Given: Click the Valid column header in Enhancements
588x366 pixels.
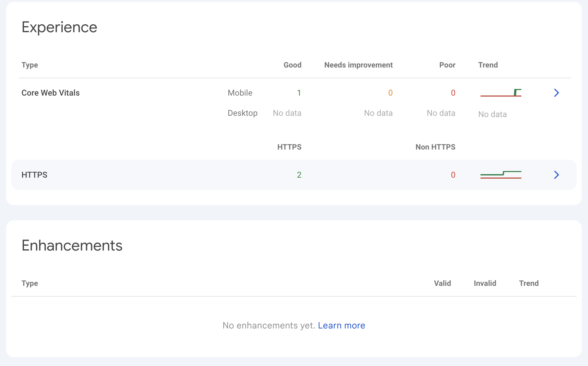Looking at the screenshot, I should point(442,283).
